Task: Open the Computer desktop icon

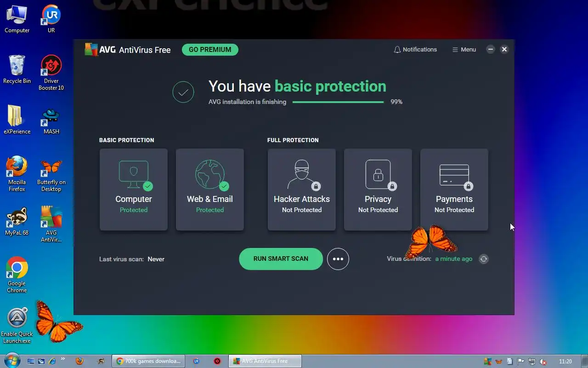Action: point(17,19)
